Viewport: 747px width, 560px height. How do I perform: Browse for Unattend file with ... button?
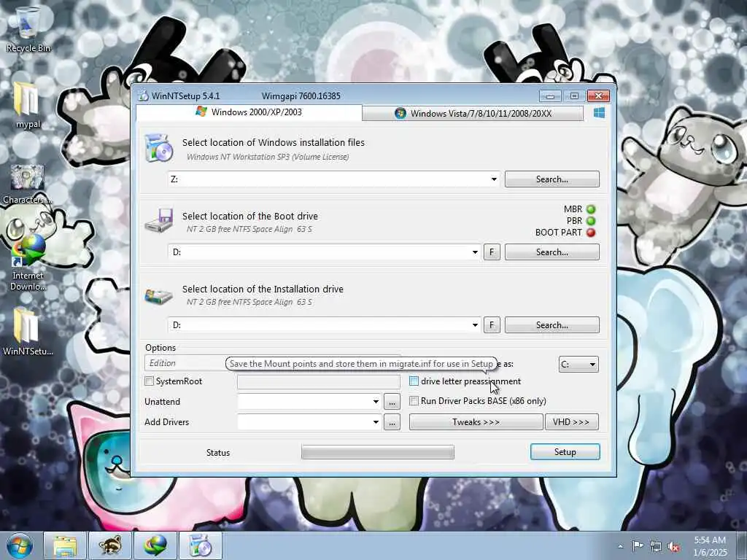pos(392,402)
